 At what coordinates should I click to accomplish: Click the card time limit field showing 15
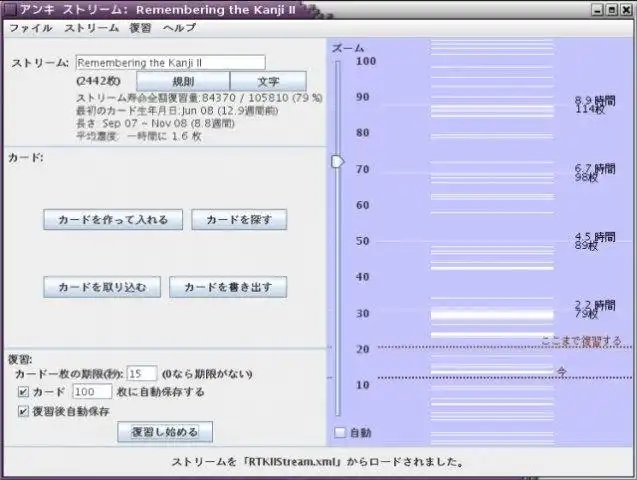tap(142, 374)
